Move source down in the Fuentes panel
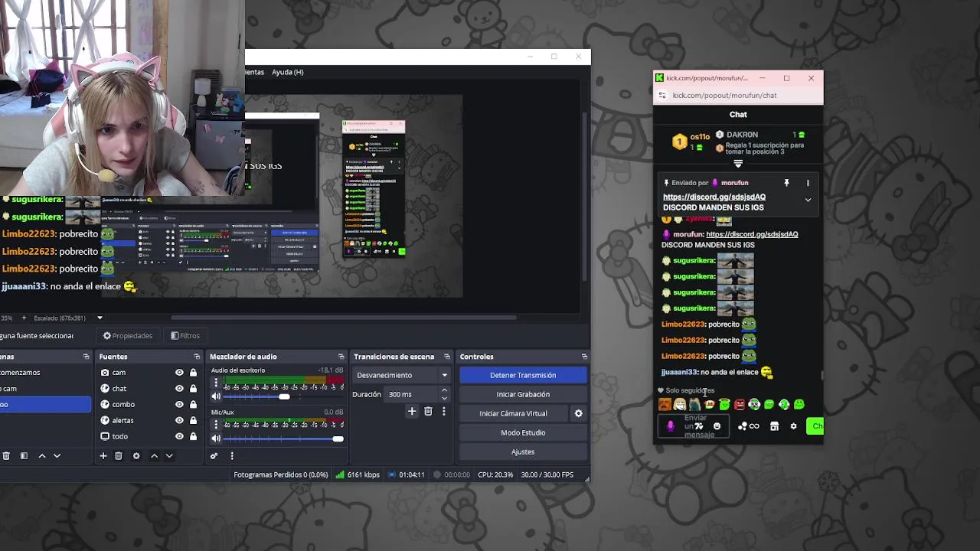This screenshot has height=551, width=980. click(169, 456)
